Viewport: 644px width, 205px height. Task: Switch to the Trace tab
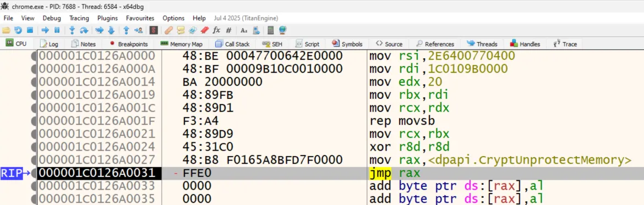tap(565, 44)
